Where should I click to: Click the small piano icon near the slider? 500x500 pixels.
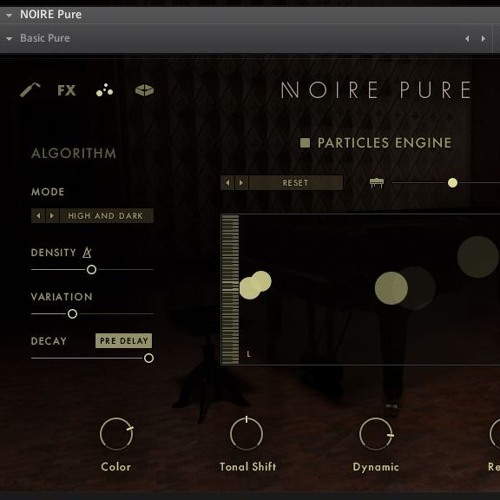(377, 183)
